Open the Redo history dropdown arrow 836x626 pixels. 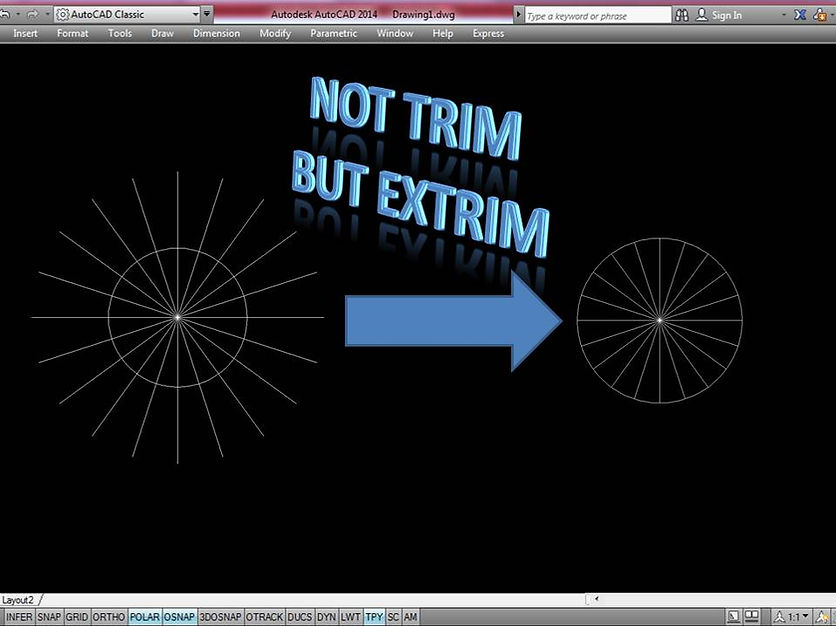pos(47,14)
